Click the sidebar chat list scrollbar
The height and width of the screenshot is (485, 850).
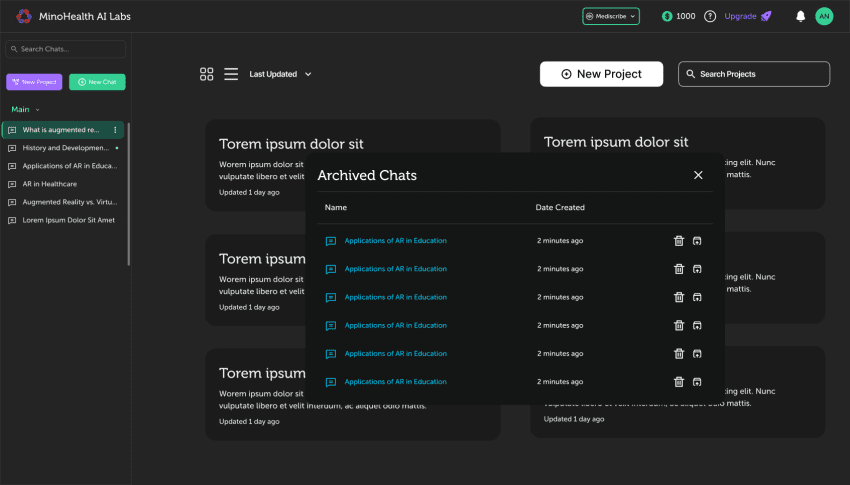[x=128, y=195]
